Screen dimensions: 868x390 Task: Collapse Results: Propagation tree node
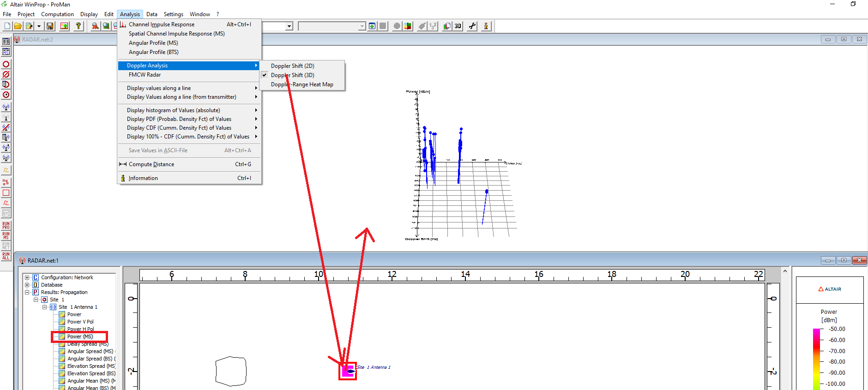point(27,292)
